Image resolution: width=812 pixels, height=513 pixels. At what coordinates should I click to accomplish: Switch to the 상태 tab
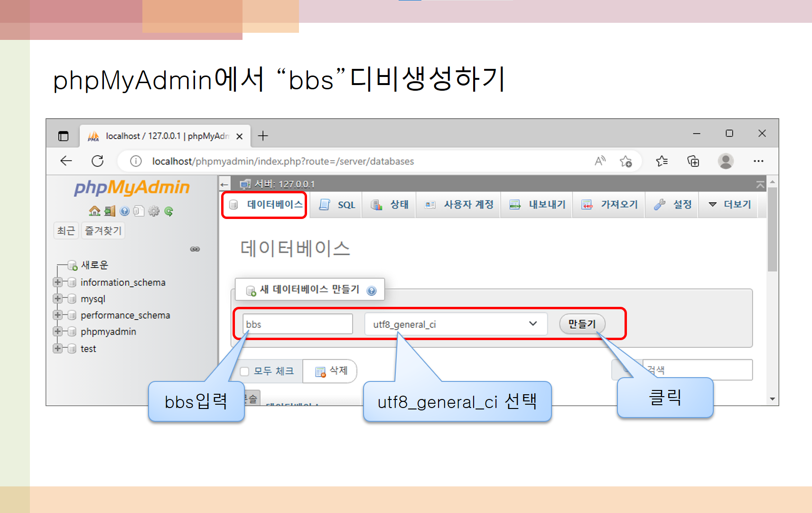389,205
